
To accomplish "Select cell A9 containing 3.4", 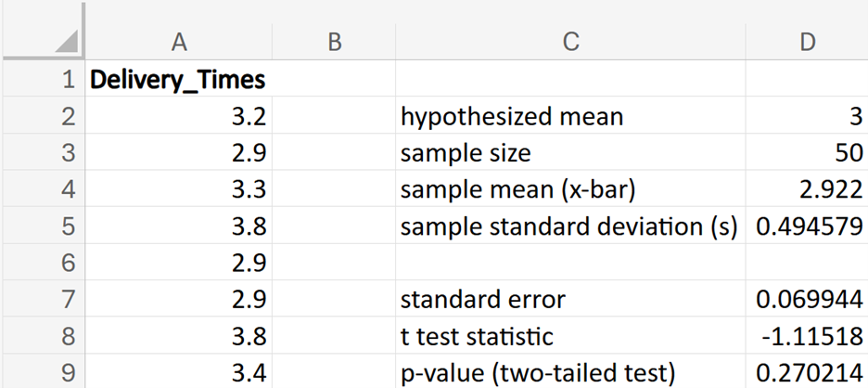I will 178,372.
